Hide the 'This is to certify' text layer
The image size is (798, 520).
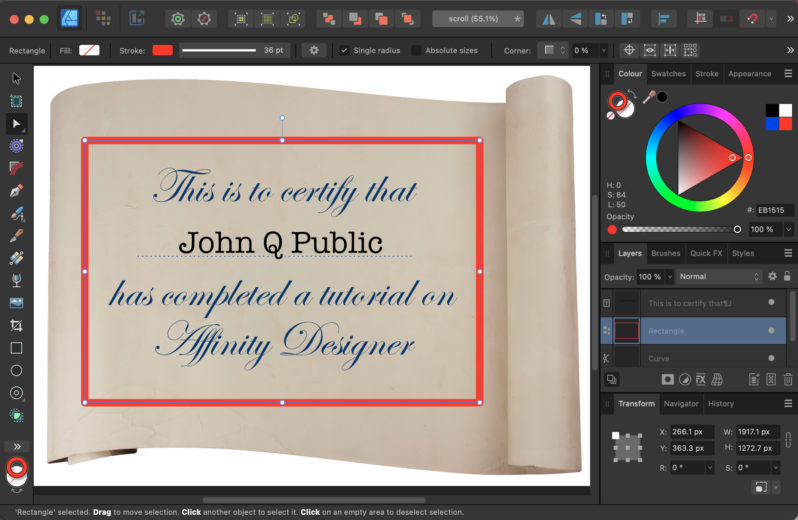pyautogui.click(x=772, y=302)
